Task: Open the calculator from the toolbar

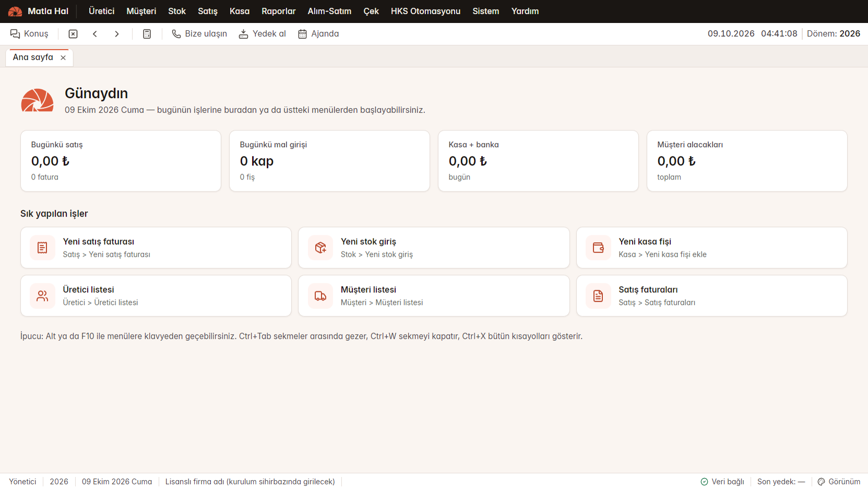Action: tap(147, 34)
